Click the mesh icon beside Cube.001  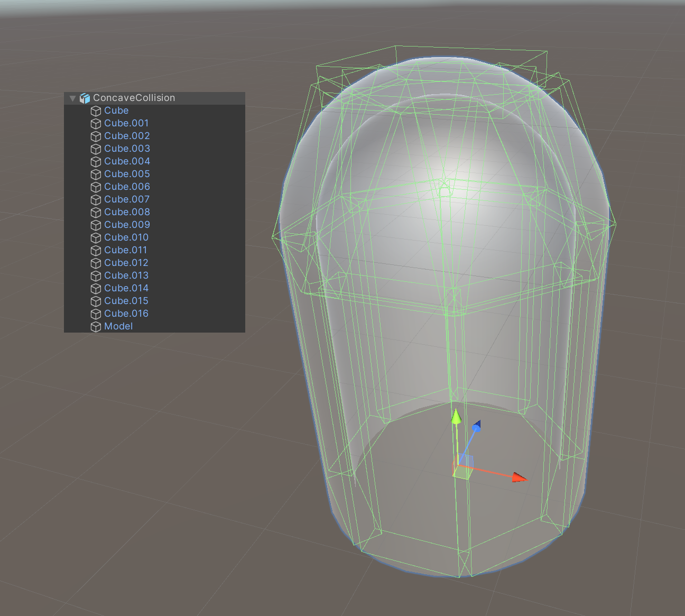pyautogui.click(x=96, y=124)
